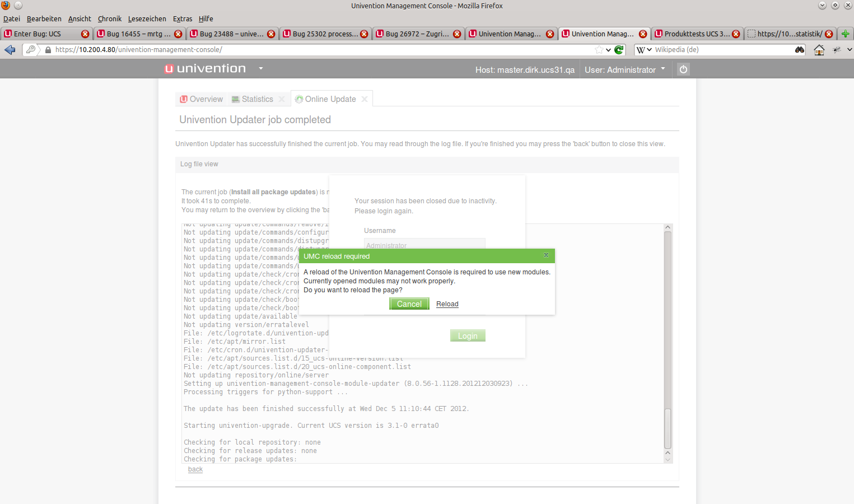Click the binoculars search icon

[799, 50]
